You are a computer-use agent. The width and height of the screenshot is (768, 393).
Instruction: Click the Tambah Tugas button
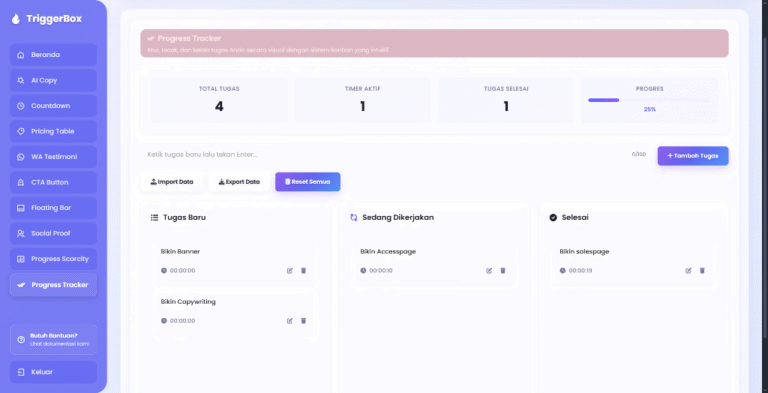click(x=693, y=156)
